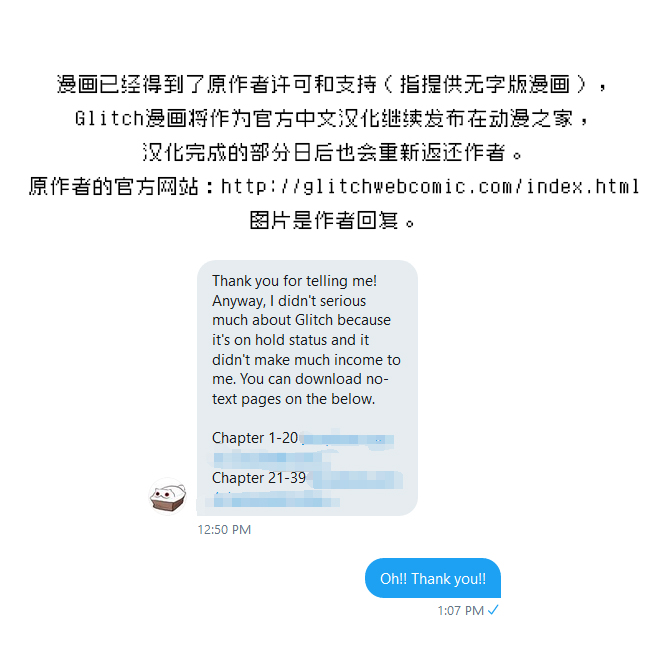Click the "Oh!! Thank you!!" blue bubble
The width and height of the screenshot is (656, 645).
(x=433, y=578)
